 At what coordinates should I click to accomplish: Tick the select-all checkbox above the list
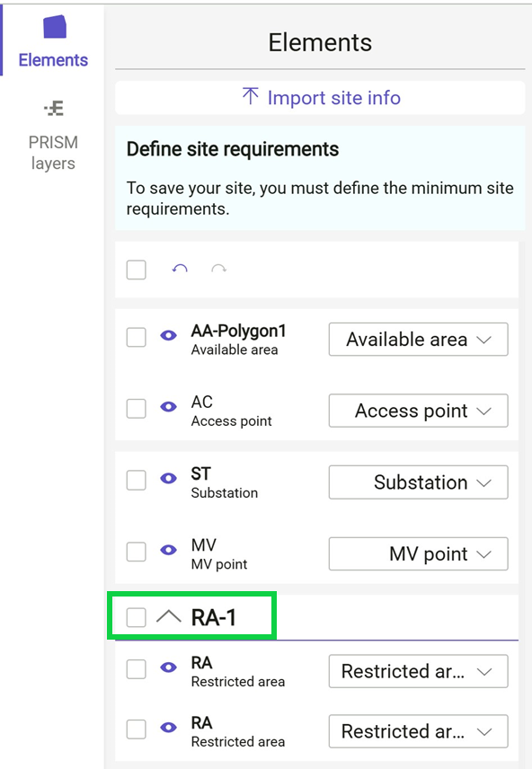click(x=136, y=270)
